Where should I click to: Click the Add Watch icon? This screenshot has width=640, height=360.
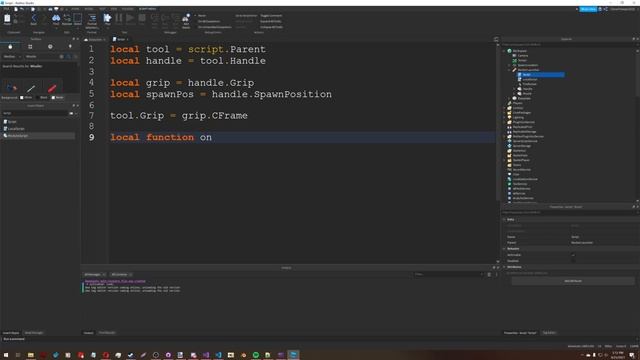[186, 18]
